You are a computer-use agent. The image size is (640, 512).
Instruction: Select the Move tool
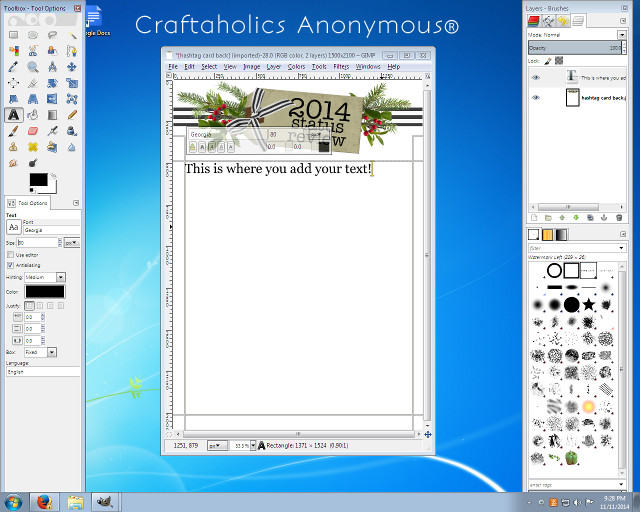72,67
